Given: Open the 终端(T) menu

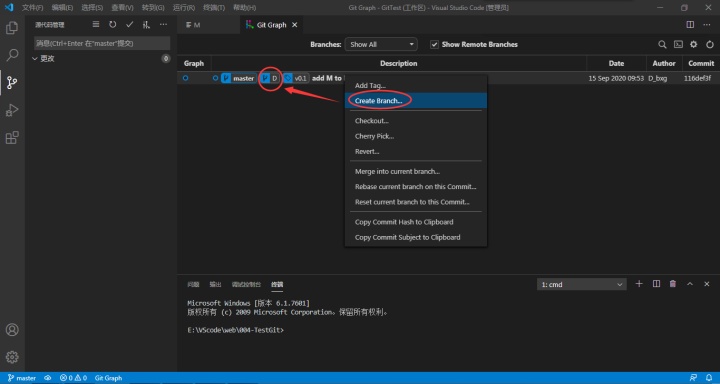Looking at the screenshot, I should pos(214,8).
